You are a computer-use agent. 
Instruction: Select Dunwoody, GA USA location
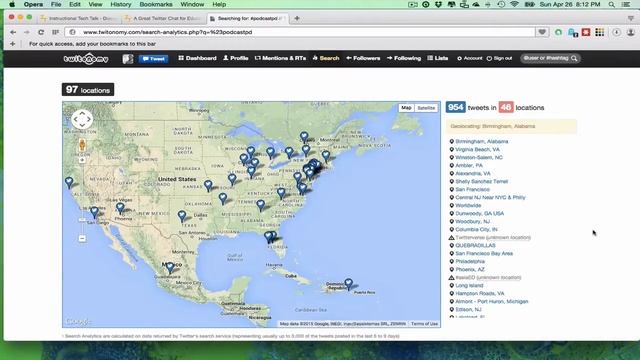tap(479, 213)
